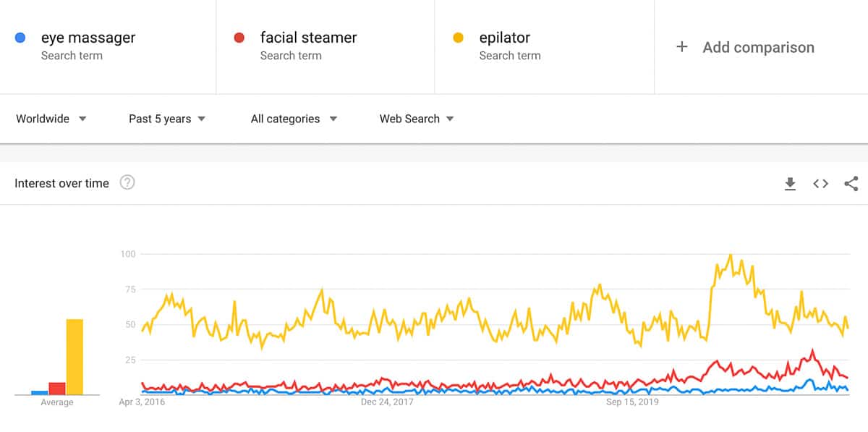Click the red dot for facial steamer

(x=239, y=38)
